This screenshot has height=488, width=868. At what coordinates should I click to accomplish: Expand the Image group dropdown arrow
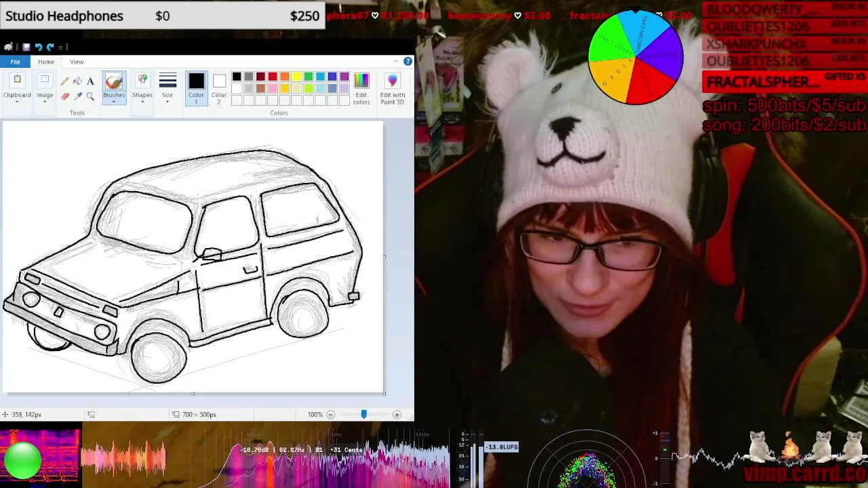pyautogui.click(x=45, y=102)
